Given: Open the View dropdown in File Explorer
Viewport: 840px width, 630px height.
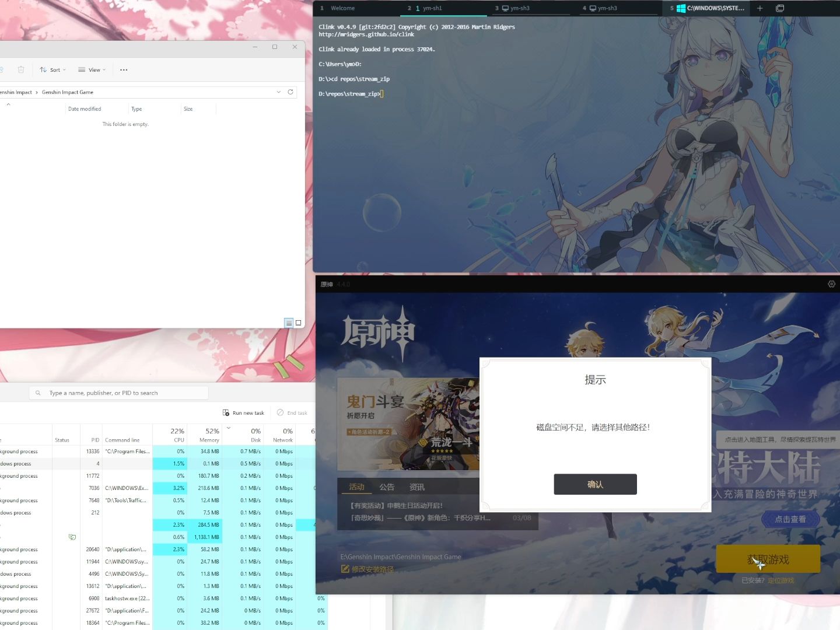Looking at the screenshot, I should point(92,70).
